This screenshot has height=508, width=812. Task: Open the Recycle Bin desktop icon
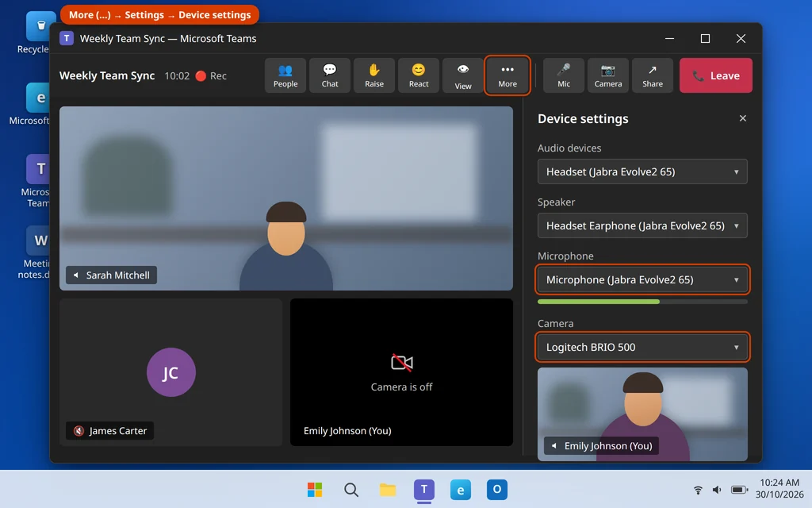37,32
